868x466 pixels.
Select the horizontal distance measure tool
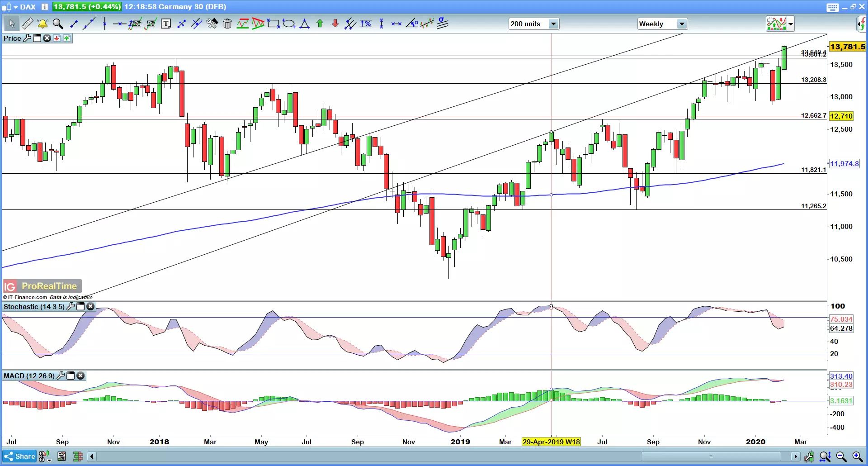[396, 24]
